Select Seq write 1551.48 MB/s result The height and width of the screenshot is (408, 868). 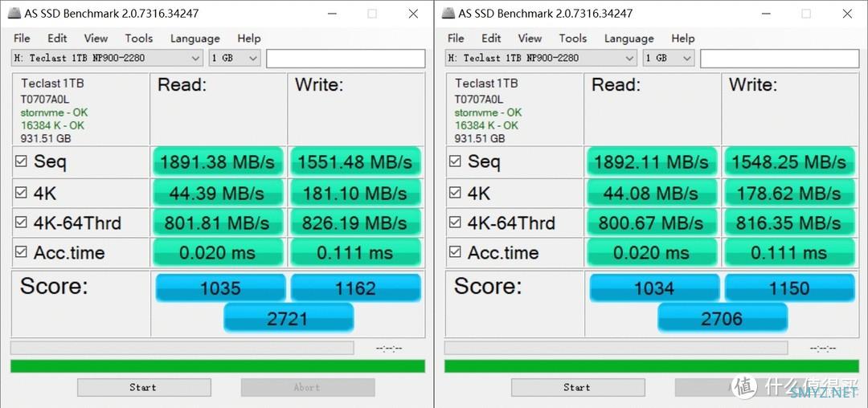[x=355, y=162]
